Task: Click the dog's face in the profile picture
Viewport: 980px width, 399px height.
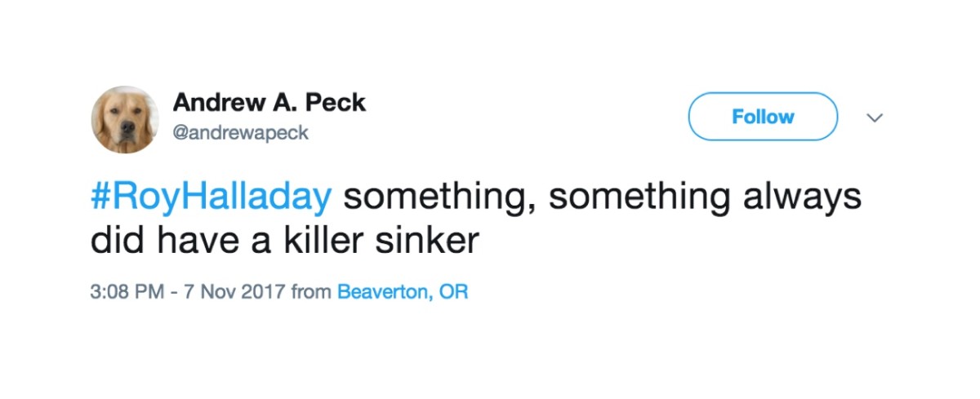Action: 126,124
